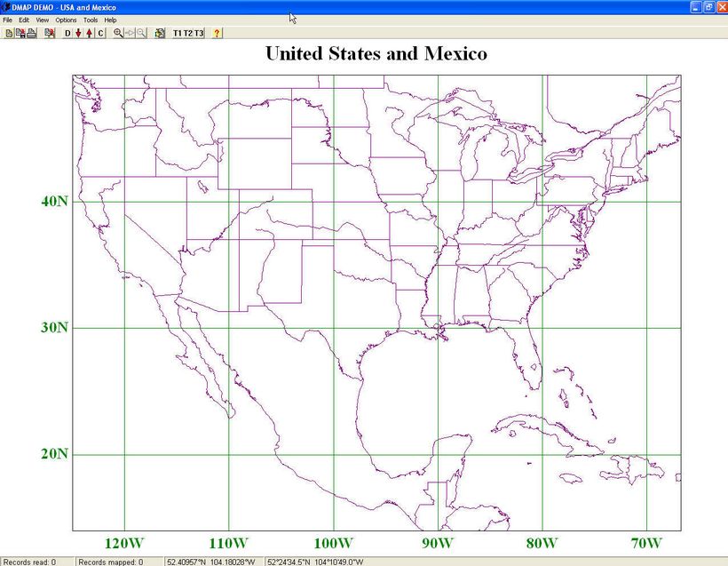Open the Edit menu

(x=24, y=20)
